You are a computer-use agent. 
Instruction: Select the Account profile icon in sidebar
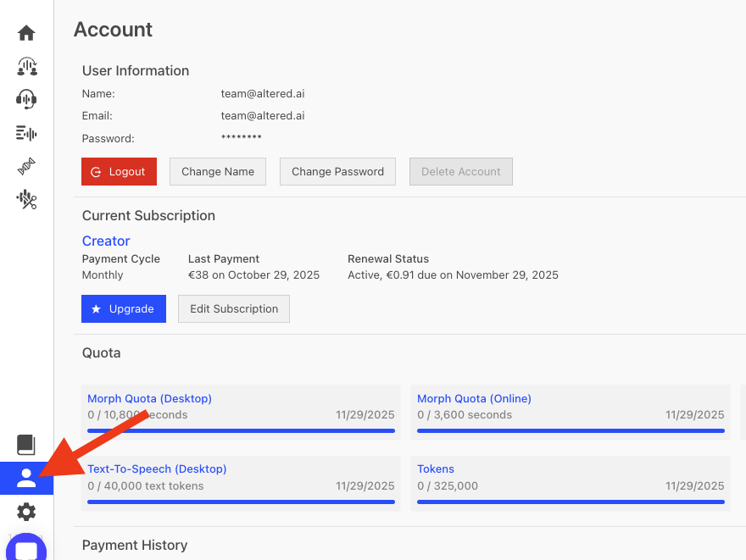26,478
